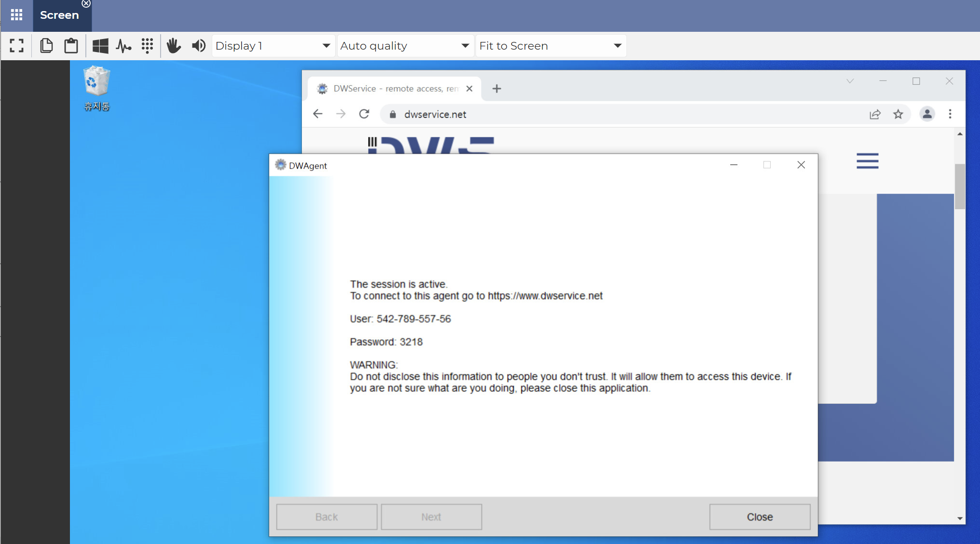This screenshot has height=544, width=980.
Task: Click the browser scrollbar up arrow
Action: coord(960,134)
